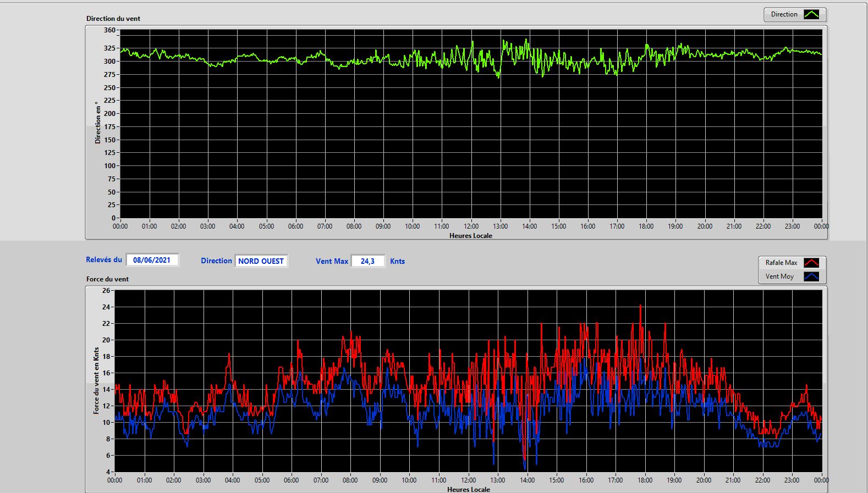Screen dimensions: 868x493
Task: Click the Relevés du label
Action: [x=104, y=260]
